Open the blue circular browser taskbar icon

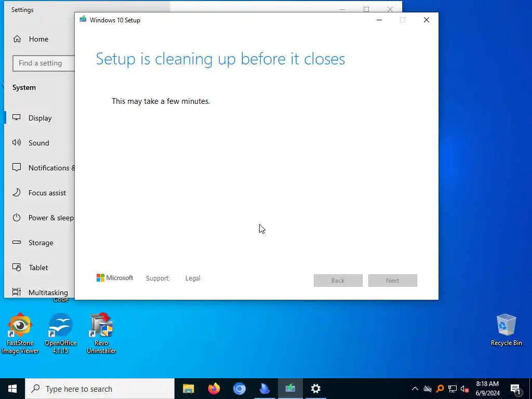click(239, 389)
